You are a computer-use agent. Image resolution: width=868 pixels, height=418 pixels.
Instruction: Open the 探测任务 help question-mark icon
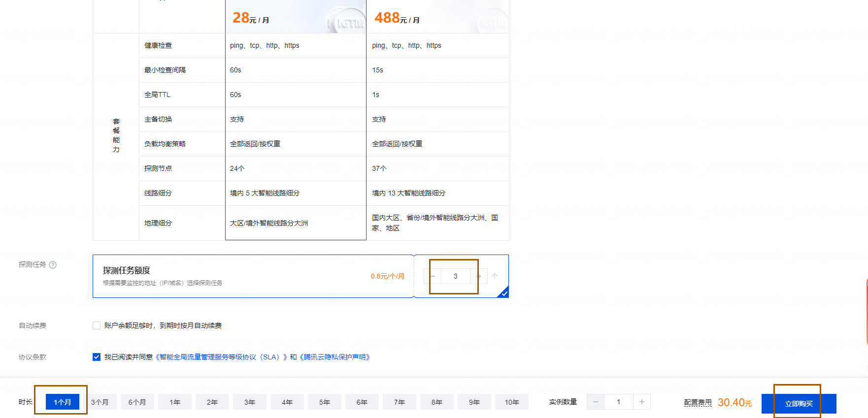pos(53,265)
